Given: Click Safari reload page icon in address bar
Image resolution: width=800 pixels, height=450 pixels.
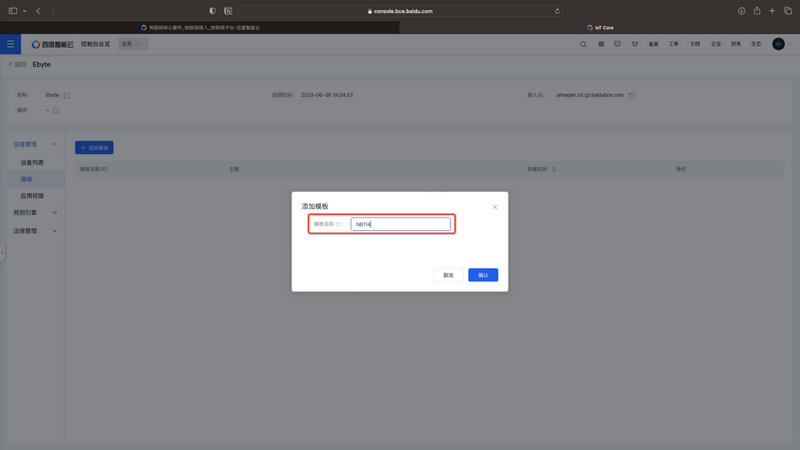Looking at the screenshot, I should tap(557, 10).
